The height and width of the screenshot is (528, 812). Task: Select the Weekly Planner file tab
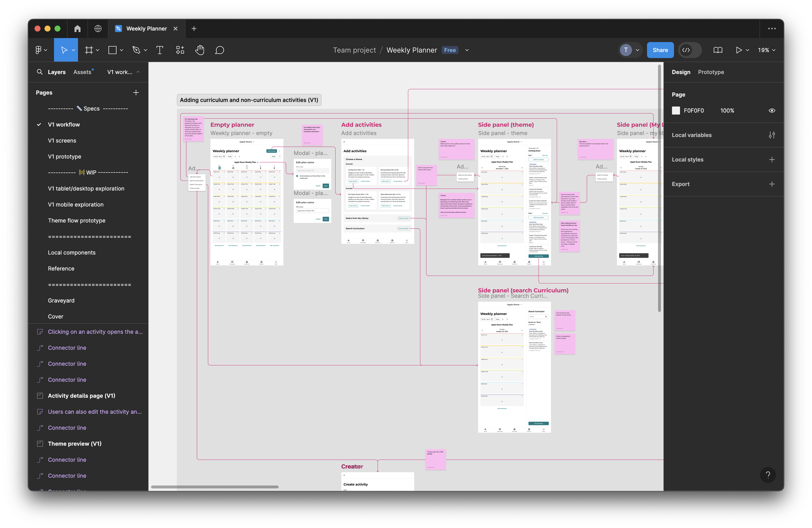click(147, 29)
